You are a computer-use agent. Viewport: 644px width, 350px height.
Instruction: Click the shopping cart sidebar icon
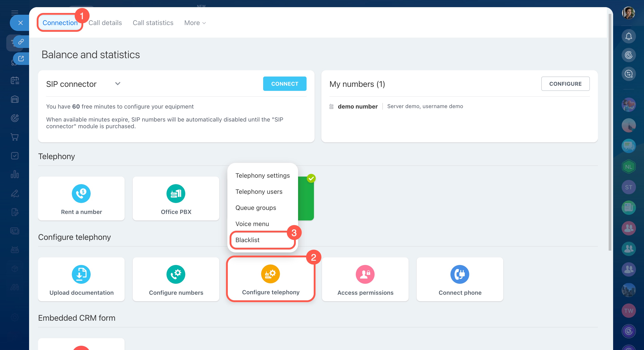pyautogui.click(x=15, y=137)
